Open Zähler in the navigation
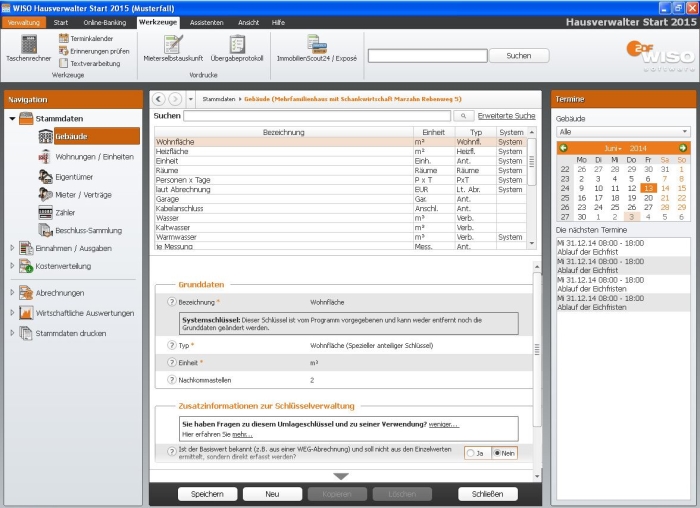The width and height of the screenshot is (700, 508). (65, 212)
